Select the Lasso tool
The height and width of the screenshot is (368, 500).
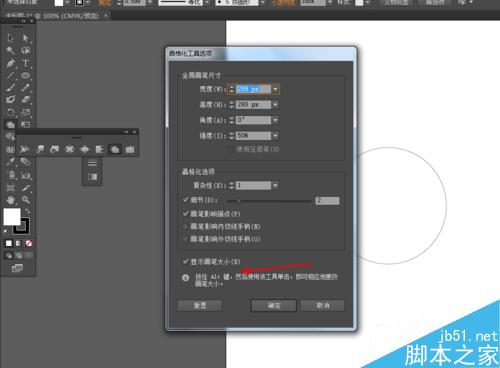pyautogui.click(x=26, y=50)
